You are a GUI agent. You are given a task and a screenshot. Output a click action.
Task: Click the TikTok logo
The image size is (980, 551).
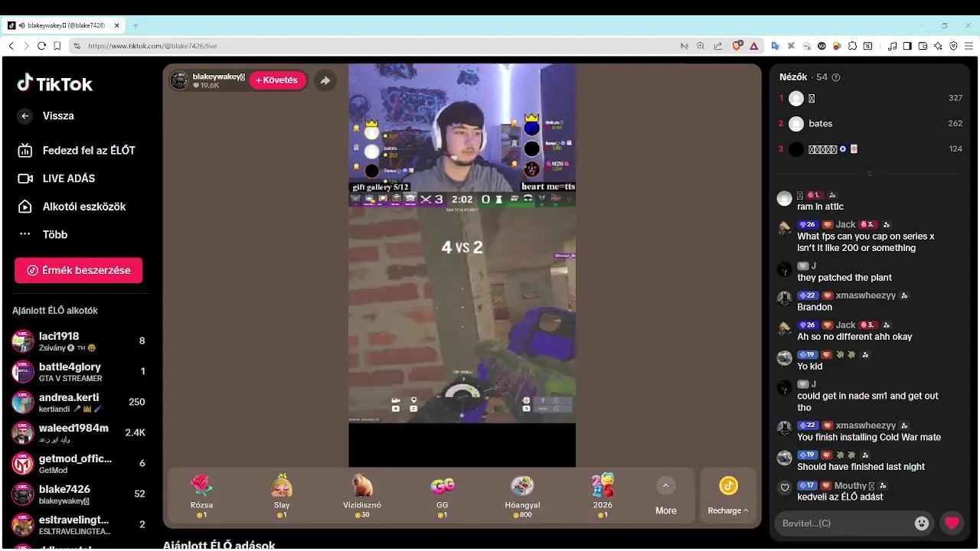(x=54, y=83)
